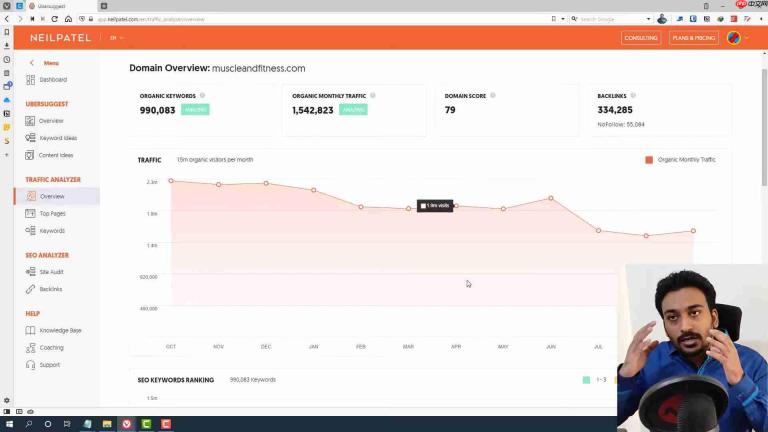Open the bookmarks panel icon

7,32
